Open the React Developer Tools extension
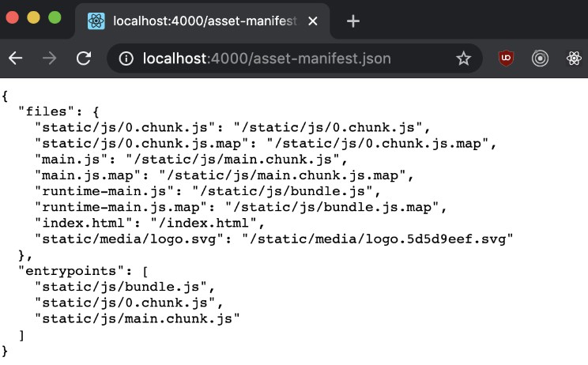The height and width of the screenshot is (365, 588). (x=574, y=58)
